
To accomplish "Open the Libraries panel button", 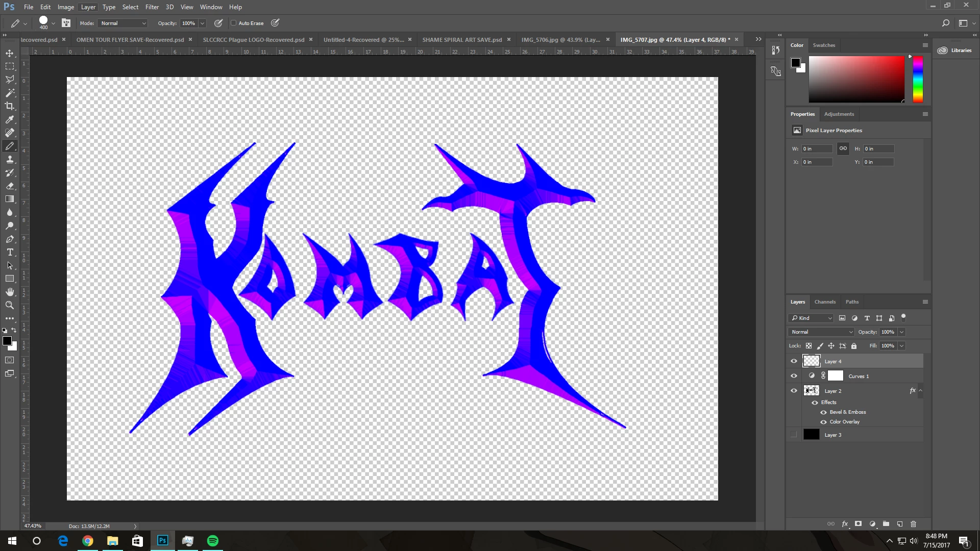I will [954, 50].
